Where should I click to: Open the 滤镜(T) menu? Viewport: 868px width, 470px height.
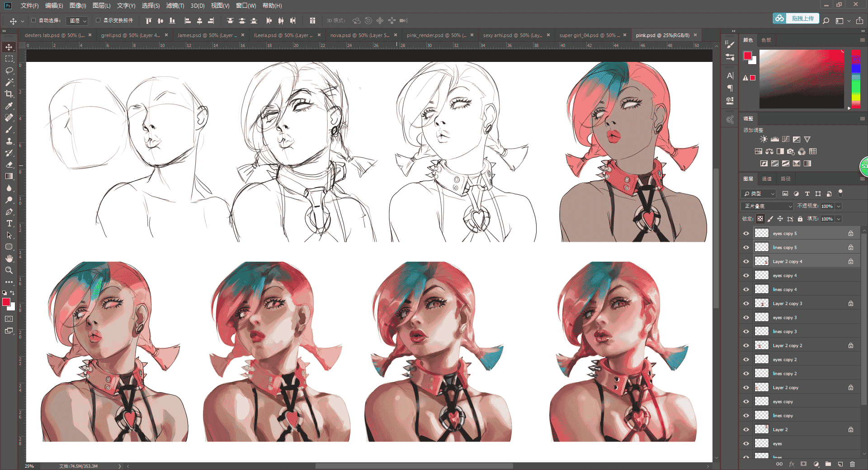pyautogui.click(x=175, y=5)
